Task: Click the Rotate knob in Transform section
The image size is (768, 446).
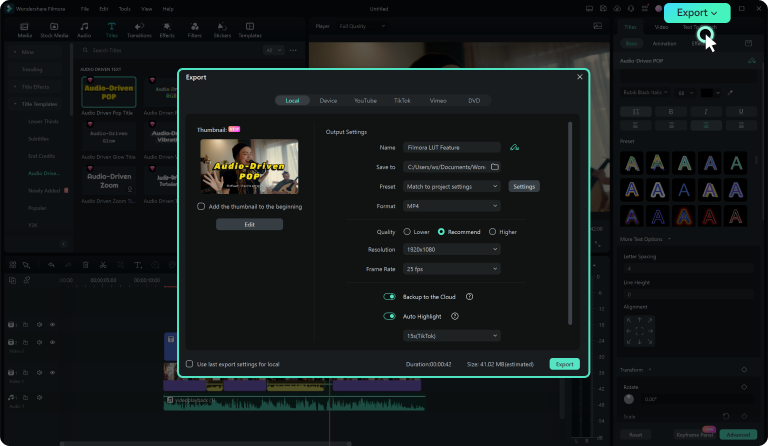Action: pos(629,399)
